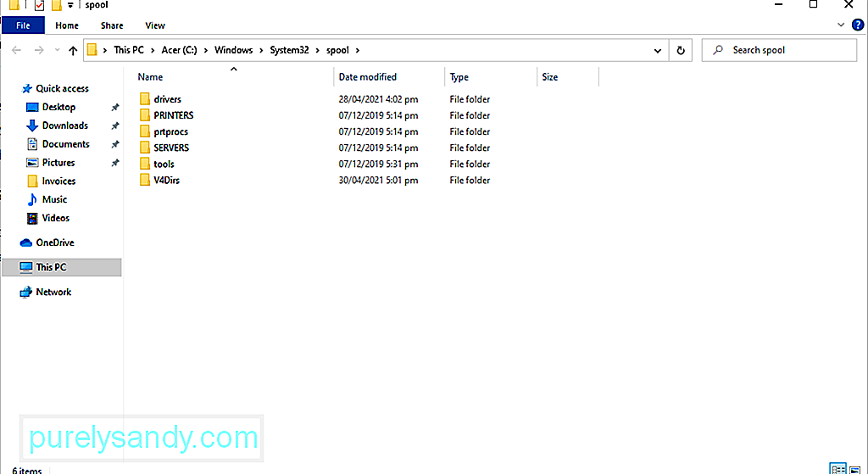868x474 pixels.
Task: Select the prtprocs folder icon
Action: [144, 131]
